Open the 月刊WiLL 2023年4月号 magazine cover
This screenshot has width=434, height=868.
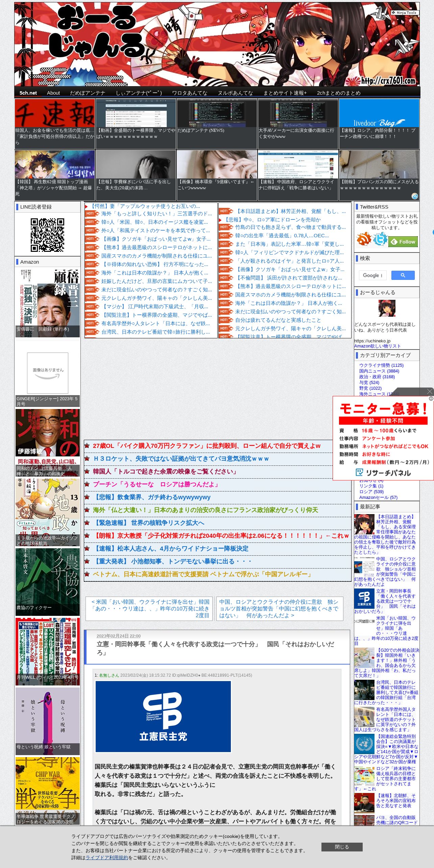click(x=47, y=651)
